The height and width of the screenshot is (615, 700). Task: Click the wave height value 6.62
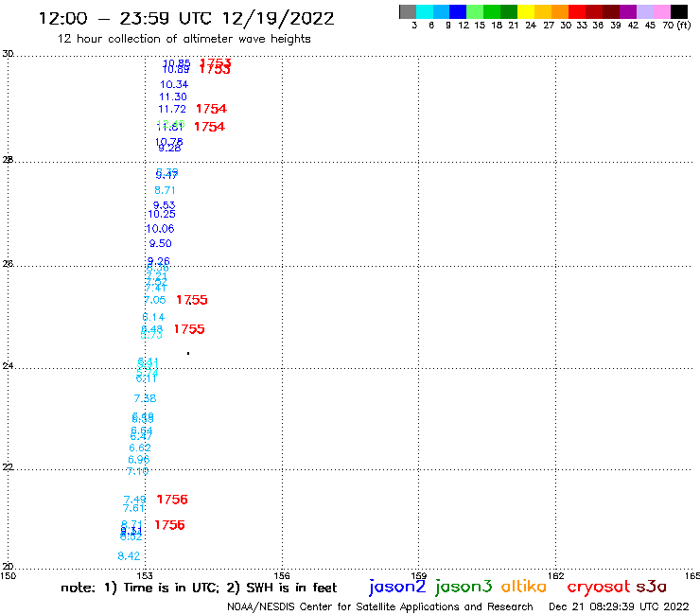(x=140, y=448)
